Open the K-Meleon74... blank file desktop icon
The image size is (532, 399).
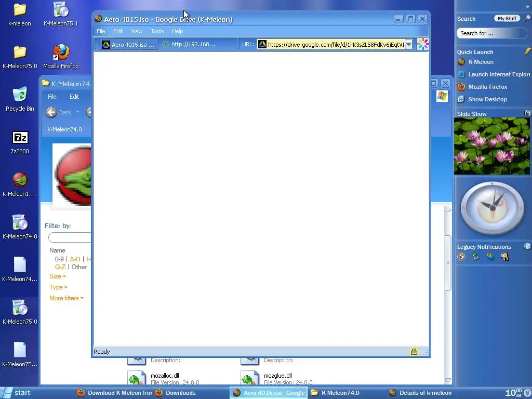20,270
